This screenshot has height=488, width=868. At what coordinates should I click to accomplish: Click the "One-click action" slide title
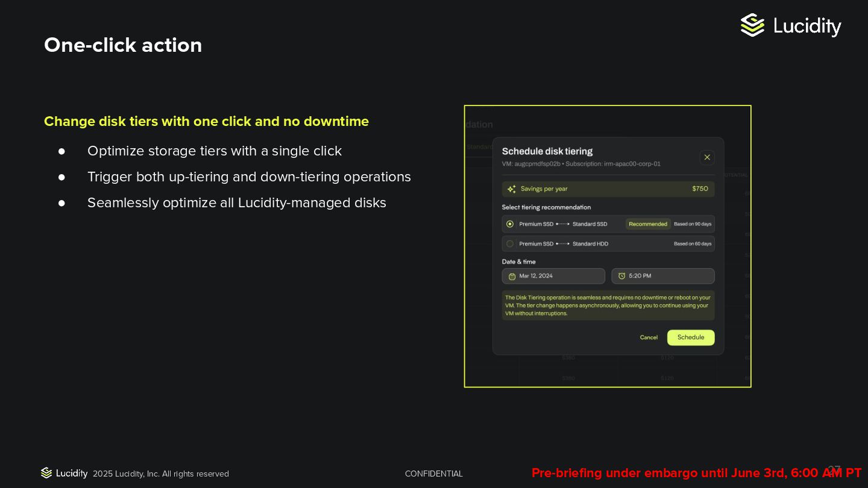tap(123, 45)
